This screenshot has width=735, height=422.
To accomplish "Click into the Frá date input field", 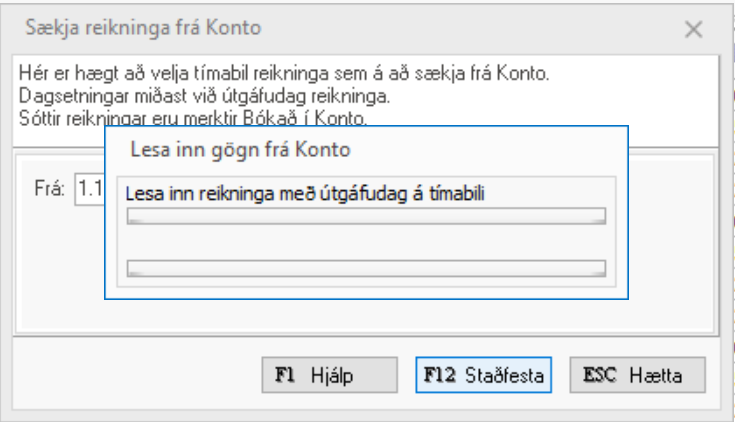I will click(89, 188).
